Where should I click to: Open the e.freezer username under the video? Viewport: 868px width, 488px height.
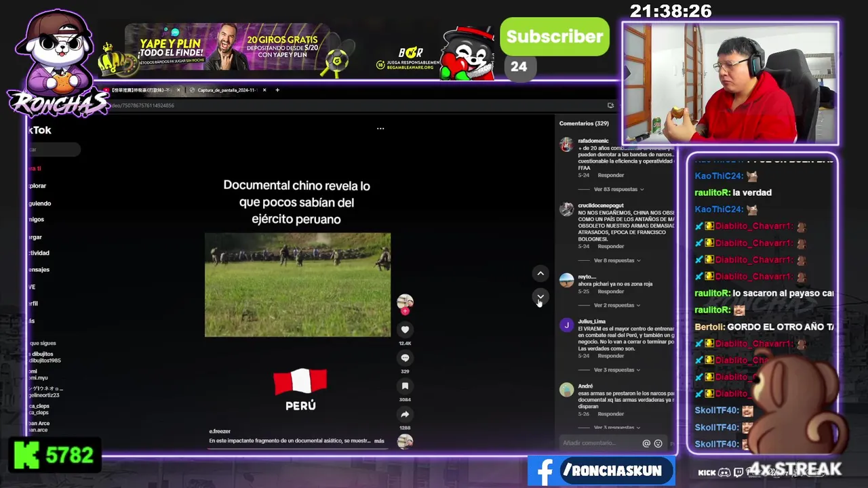(x=220, y=432)
